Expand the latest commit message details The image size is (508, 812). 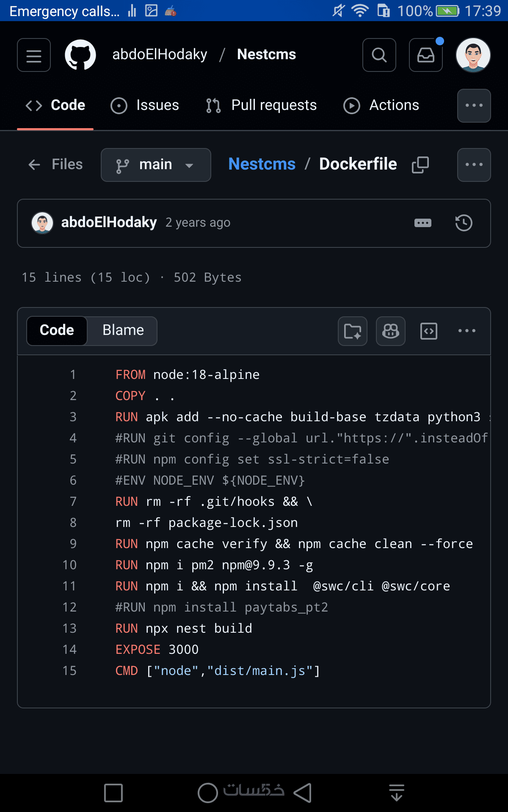(422, 223)
